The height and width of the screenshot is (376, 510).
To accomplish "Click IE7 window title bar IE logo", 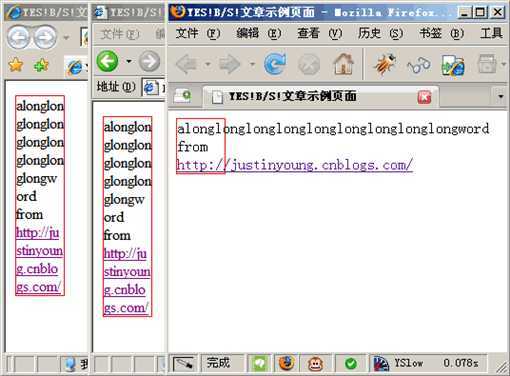I will pos(14,13).
